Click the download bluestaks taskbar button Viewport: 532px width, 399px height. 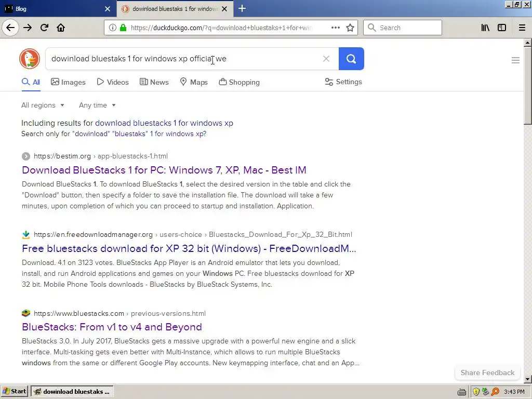click(72, 392)
